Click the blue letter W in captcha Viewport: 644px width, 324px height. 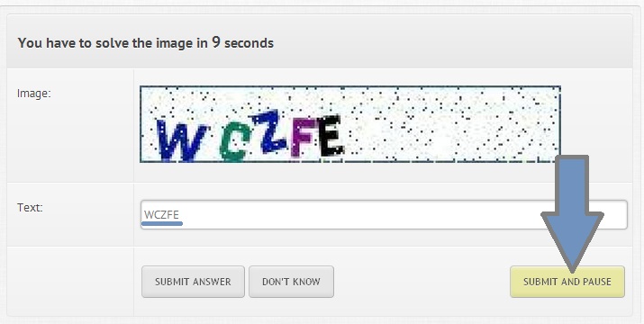[x=182, y=141]
